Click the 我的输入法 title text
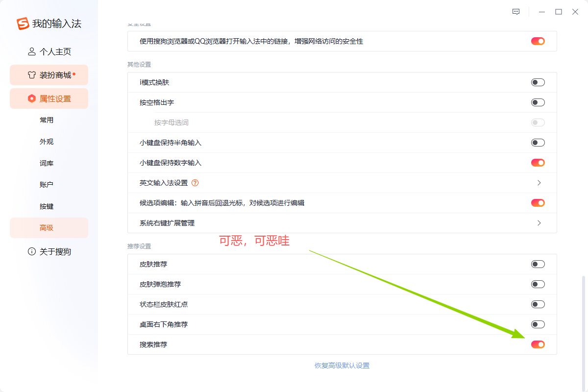Viewport: 588px width, 392px height. (57, 24)
